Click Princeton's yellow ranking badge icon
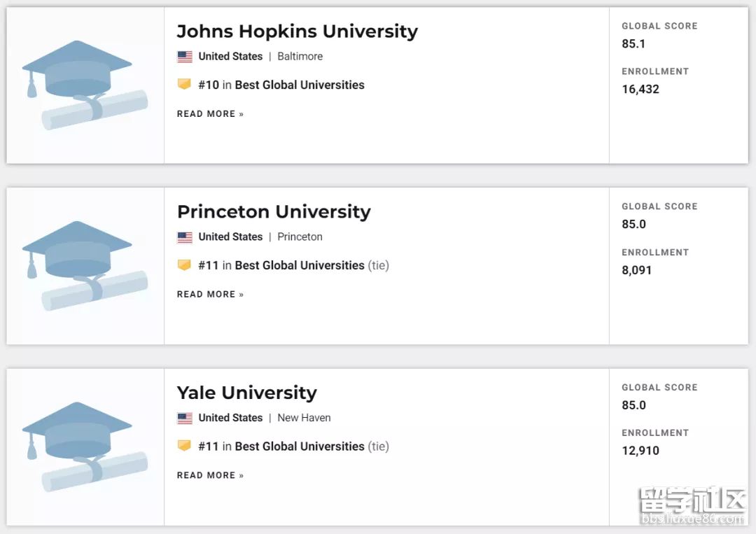 [x=184, y=265]
